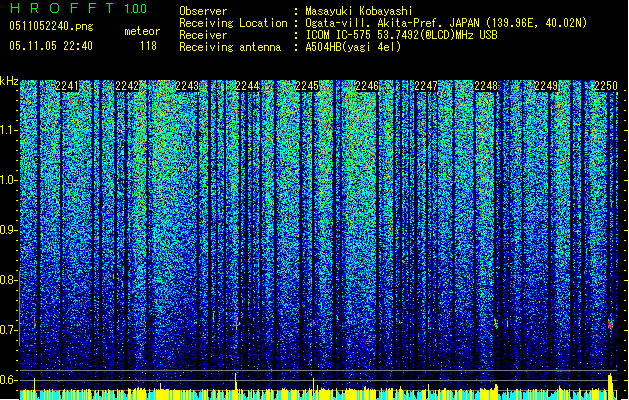Click the Receiver label
The height and width of the screenshot is (400, 629).
(x=203, y=35)
